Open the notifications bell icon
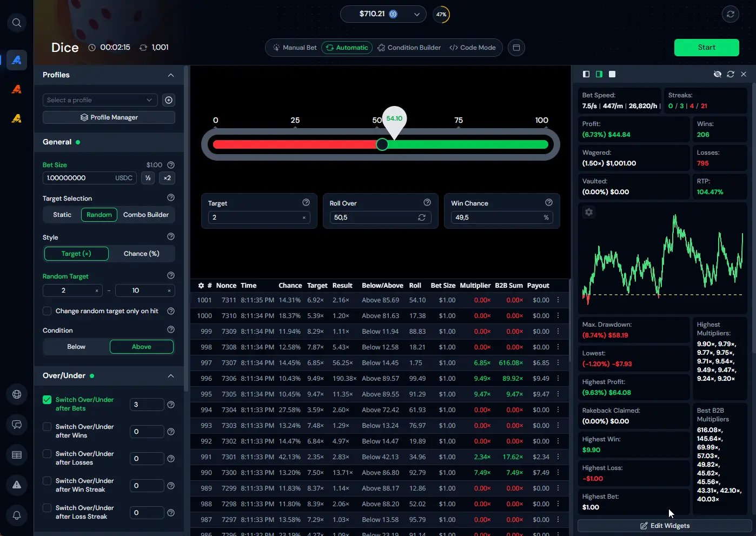This screenshot has width=756, height=536. 17,515
